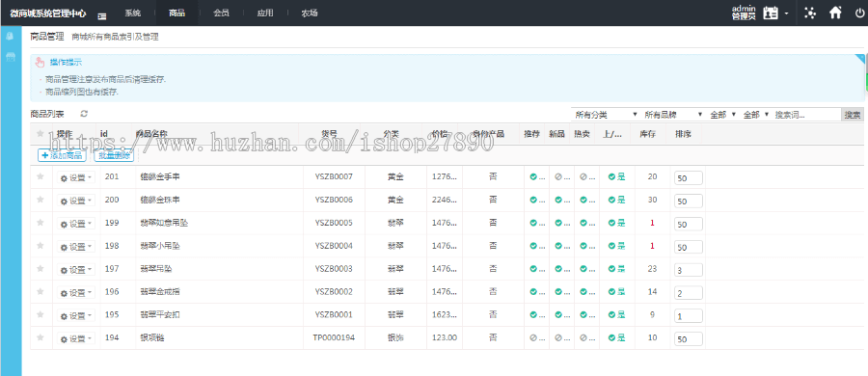Image resolution: width=868 pixels, height=376 pixels.
Task: Star the product with id 201
Action: click(x=40, y=176)
